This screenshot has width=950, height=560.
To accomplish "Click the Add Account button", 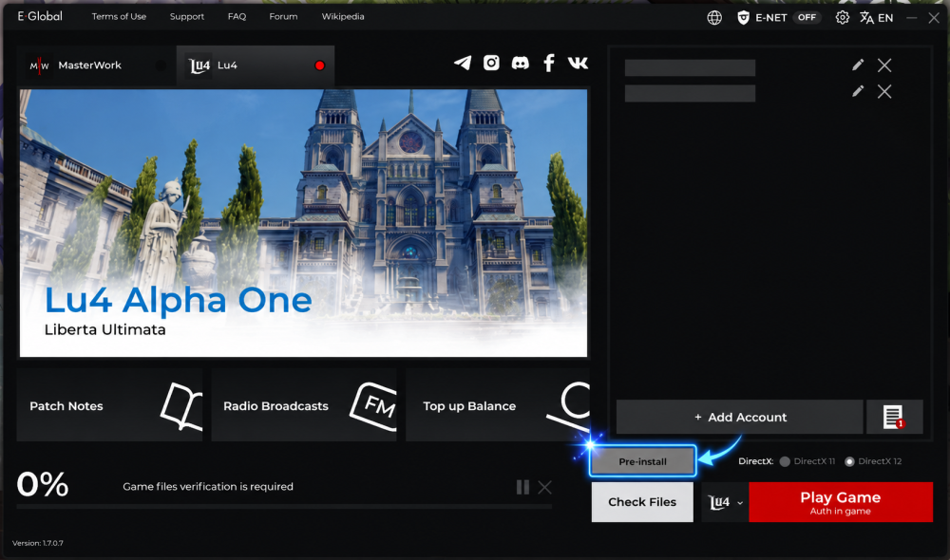I will (740, 417).
